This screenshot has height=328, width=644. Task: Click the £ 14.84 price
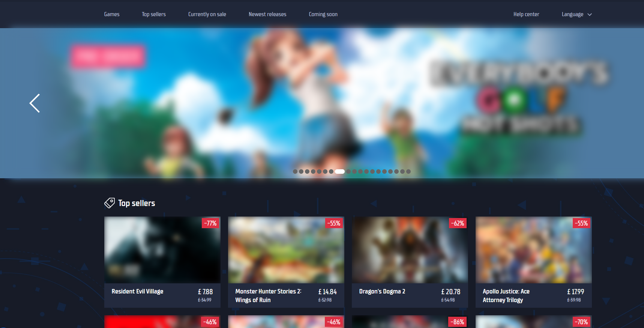coord(327,292)
